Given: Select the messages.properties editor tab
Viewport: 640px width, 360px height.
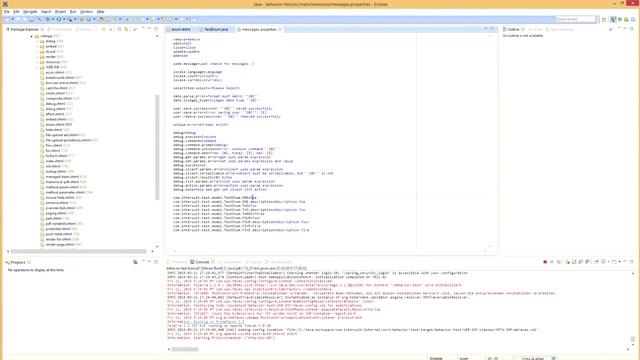Looking at the screenshot, I should [259, 29].
